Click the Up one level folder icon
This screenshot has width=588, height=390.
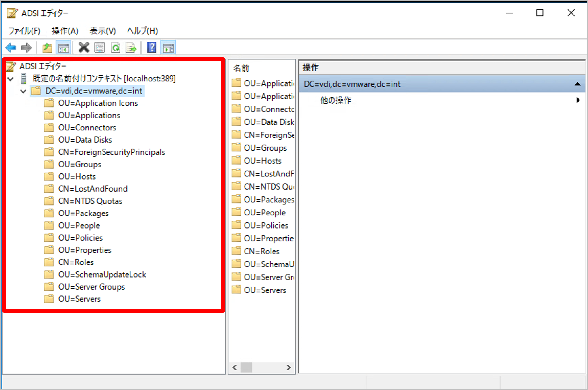(x=47, y=48)
